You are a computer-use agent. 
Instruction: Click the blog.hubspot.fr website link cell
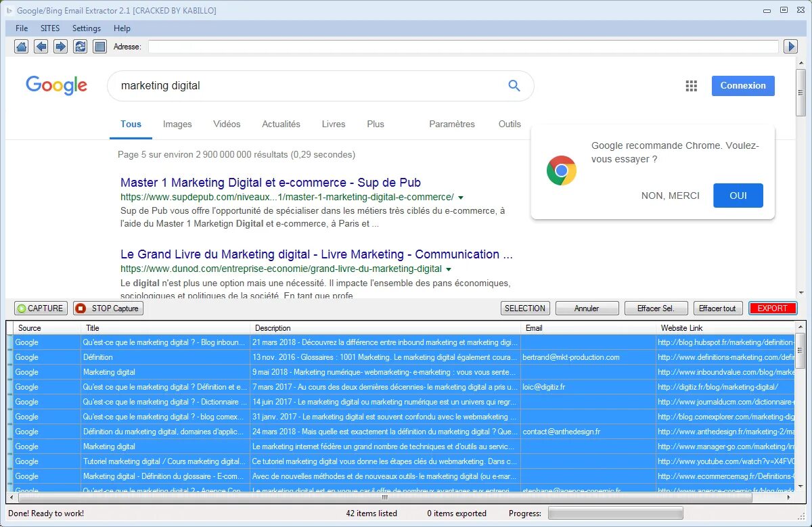point(725,342)
